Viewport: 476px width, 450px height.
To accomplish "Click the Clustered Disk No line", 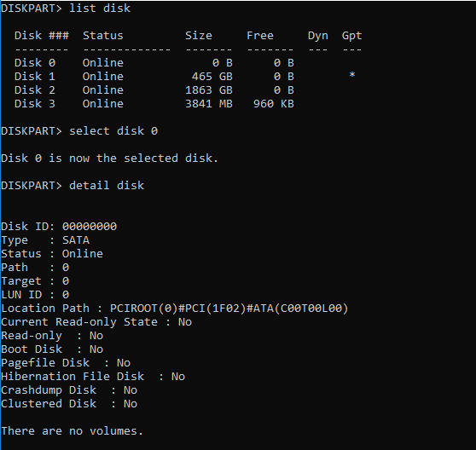I will coord(69,404).
